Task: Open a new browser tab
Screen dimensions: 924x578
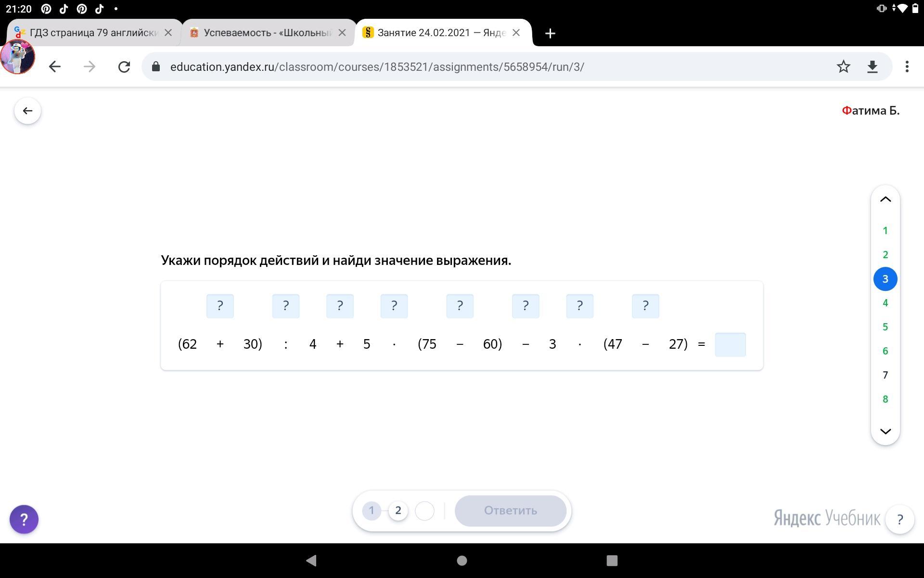Action: pyautogui.click(x=550, y=33)
